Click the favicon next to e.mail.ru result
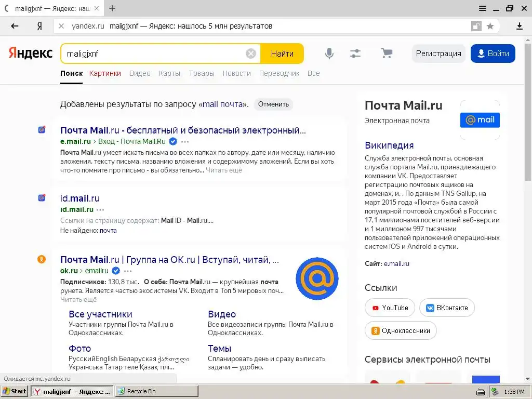This screenshot has width=532, height=399. (42, 129)
